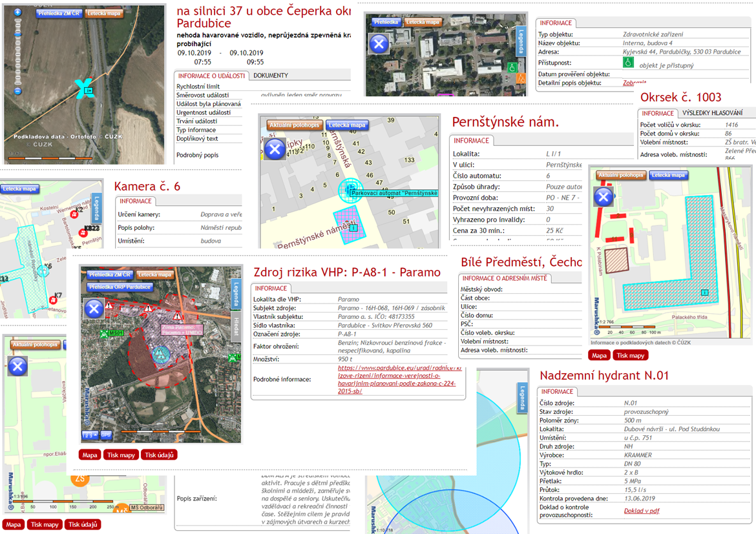Viewport: 756px width, 534px height.
Task: Select camera marker K7 on the map
Action: [x=53, y=300]
